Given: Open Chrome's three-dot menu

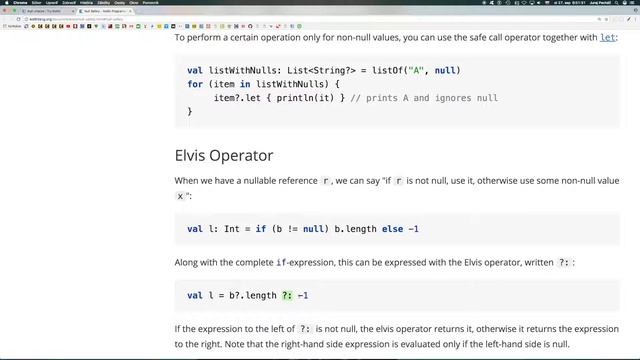Looking at the screenshot, I should 636,19.
